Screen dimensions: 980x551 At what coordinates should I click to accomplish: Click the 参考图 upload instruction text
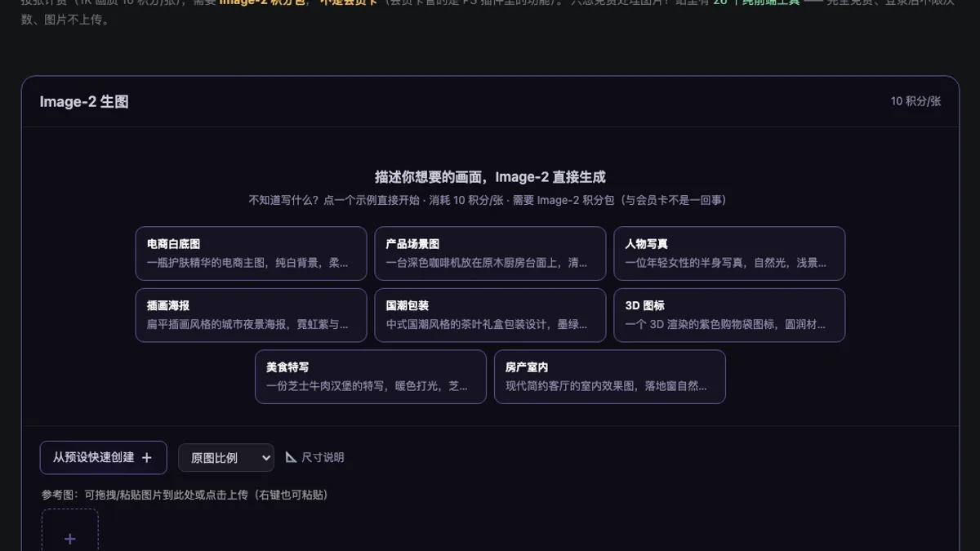click(185, 495)
